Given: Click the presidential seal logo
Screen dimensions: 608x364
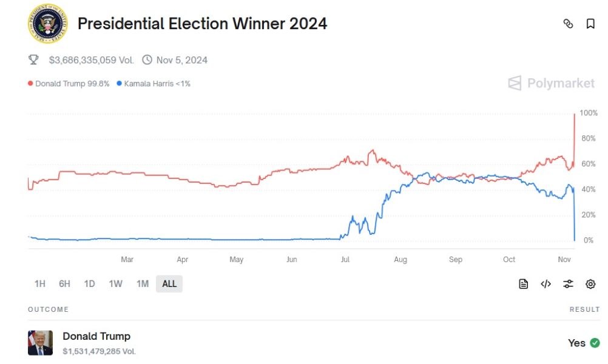Looking at the screenshot, I should click(x=48, y=24).
